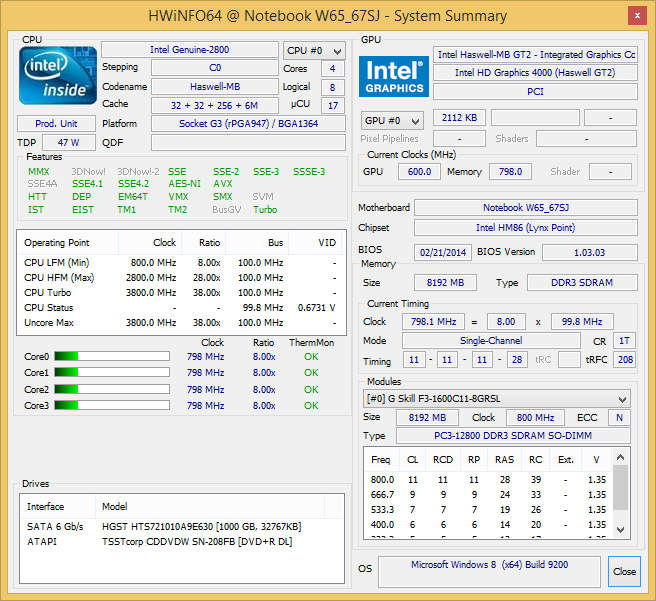Click the GPU PCI bus field

[536, 92]
